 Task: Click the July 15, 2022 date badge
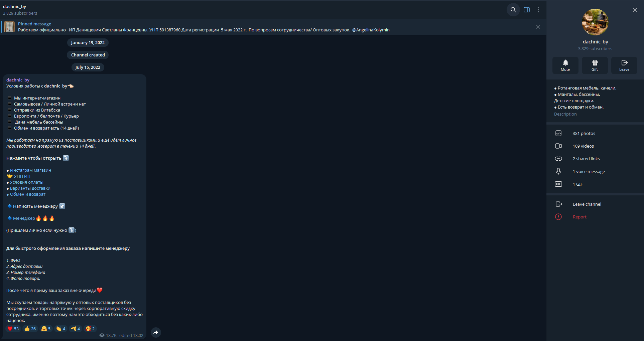pyautogui.click(x=88, y=67)
